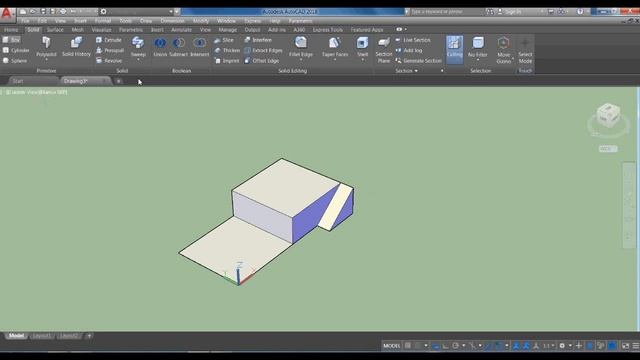Toggle the Solid History button

point(76,46)
